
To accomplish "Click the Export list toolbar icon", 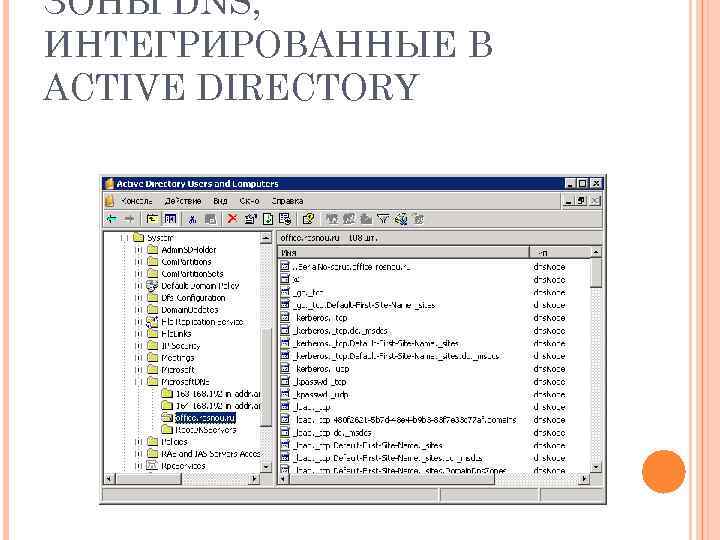I will [x=285, y=219].
